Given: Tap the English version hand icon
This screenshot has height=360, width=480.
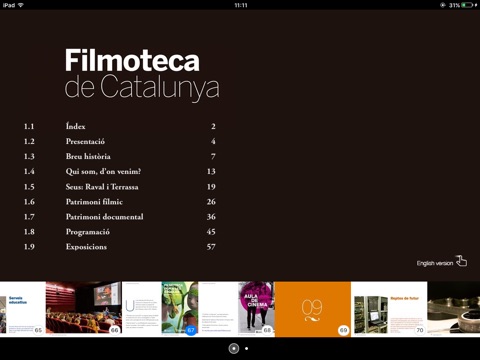Looking at the screenshot, I should pos(462,261).
